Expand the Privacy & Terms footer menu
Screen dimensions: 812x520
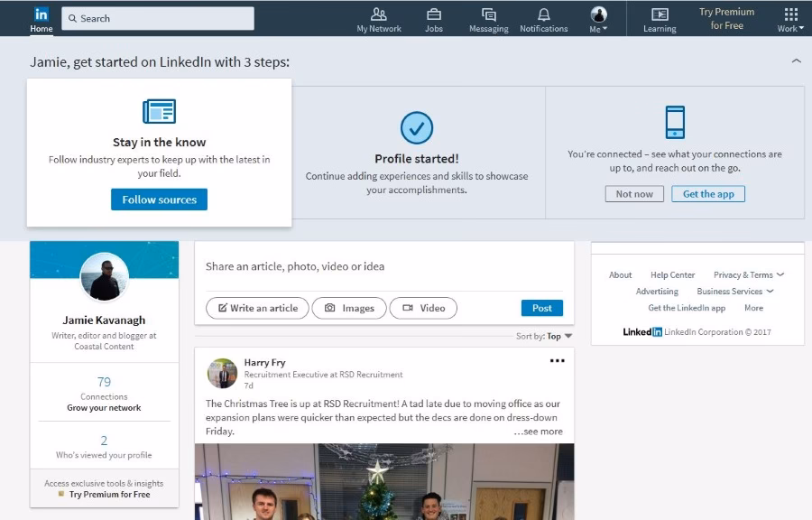[749, 275]
